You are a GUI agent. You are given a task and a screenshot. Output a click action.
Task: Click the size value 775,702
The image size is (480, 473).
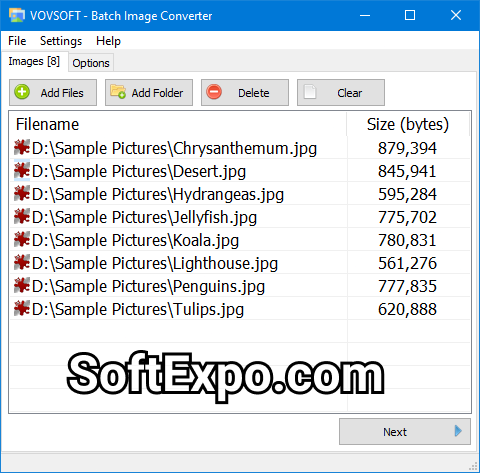pyautogui.click(x=407, y=217)
